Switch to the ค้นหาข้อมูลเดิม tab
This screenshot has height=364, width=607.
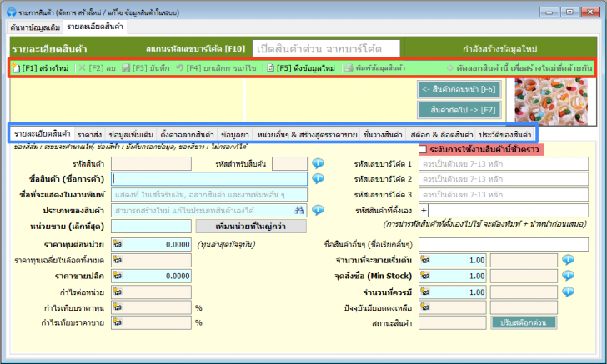pos(35,27)
